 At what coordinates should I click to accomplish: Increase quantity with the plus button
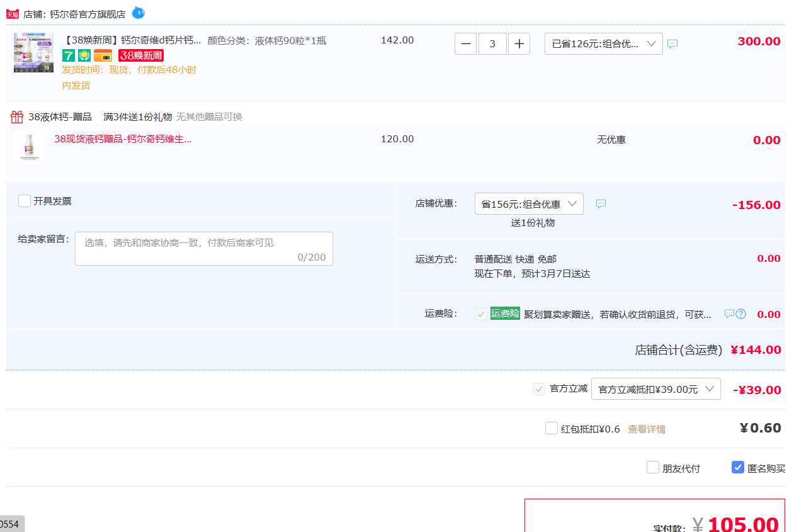519,44
